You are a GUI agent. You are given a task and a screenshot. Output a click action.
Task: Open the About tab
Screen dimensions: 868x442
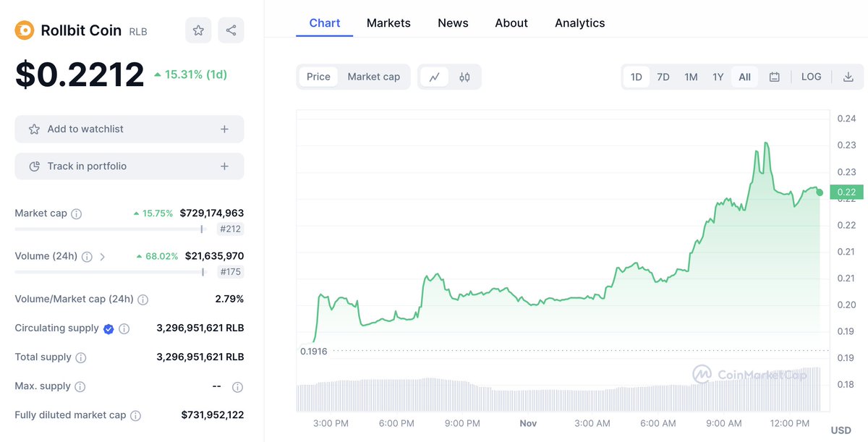coord(511,23)
